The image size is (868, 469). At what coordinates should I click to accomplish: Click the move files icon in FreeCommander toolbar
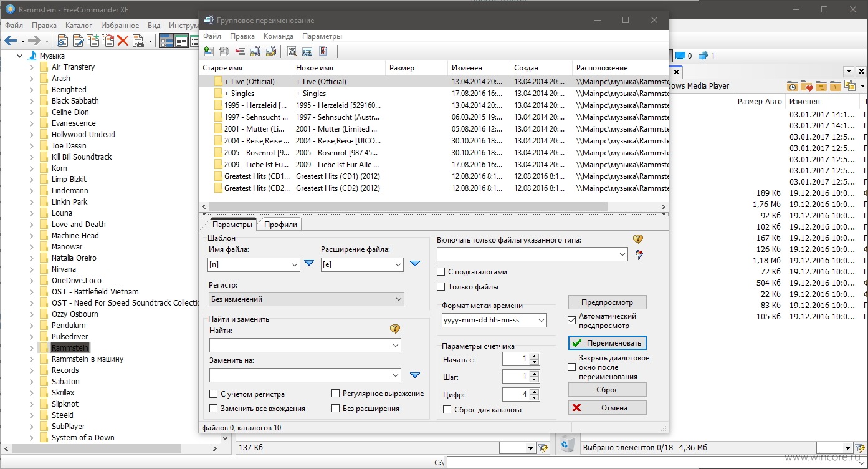[108, 41]
